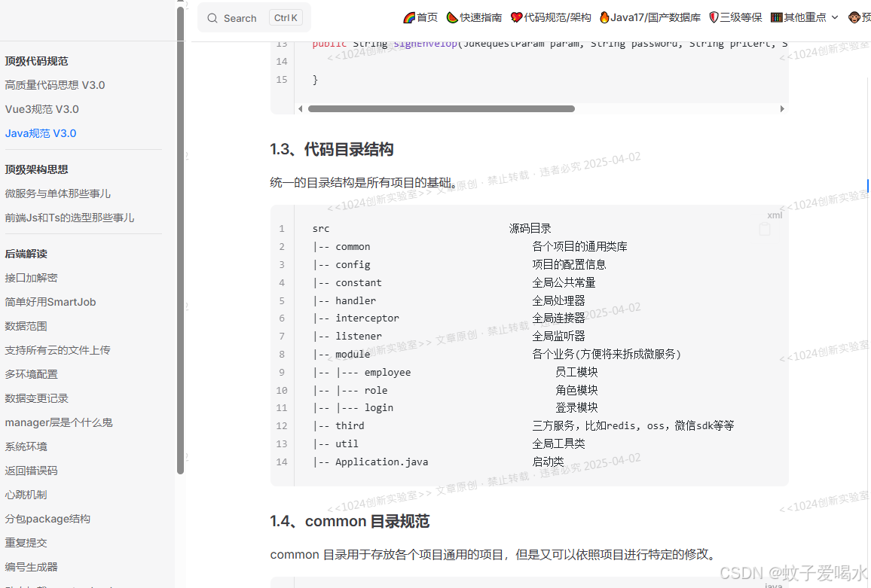The width and height of the screenshot is (871, 588).
Task: Click inside the Search input field
Action: 249,17
